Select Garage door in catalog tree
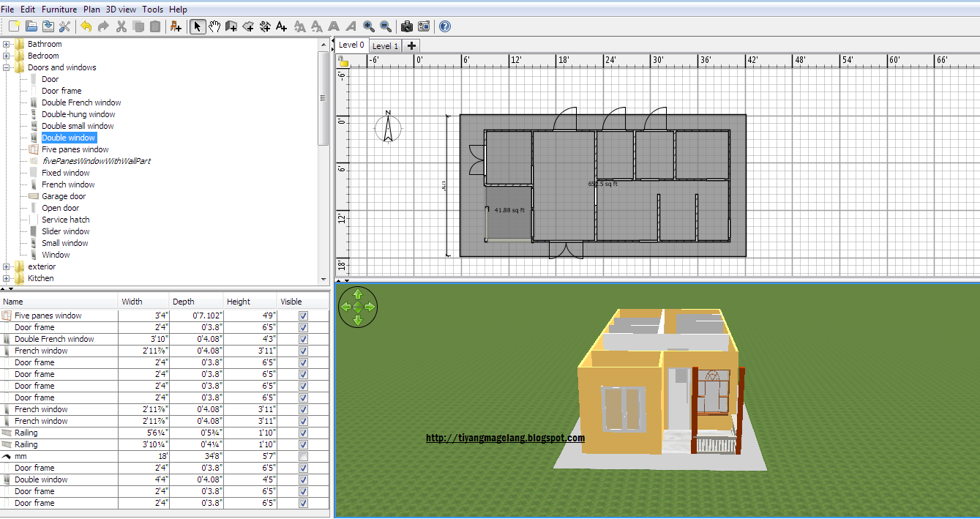980x519 pixels. [x=64, y=196]
